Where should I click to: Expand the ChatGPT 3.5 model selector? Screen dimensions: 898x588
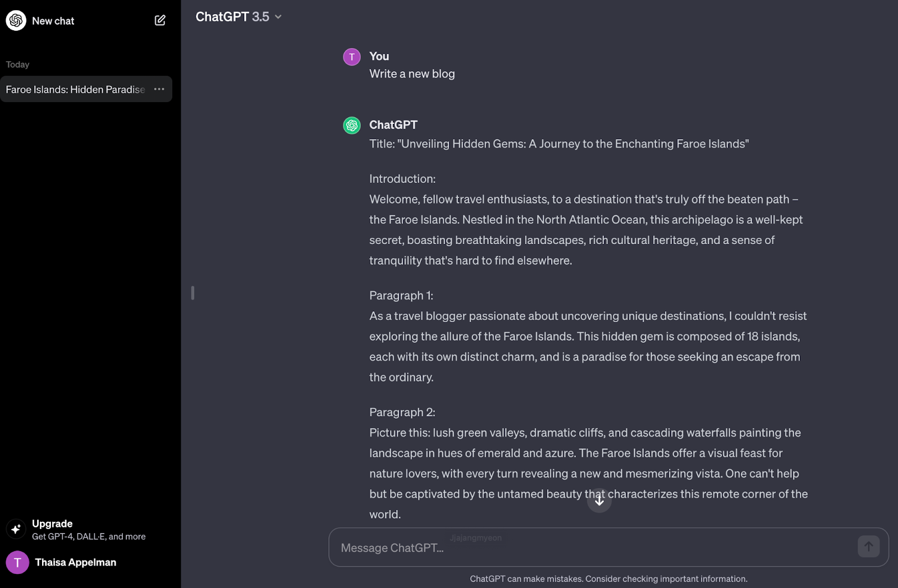[232, 17]
